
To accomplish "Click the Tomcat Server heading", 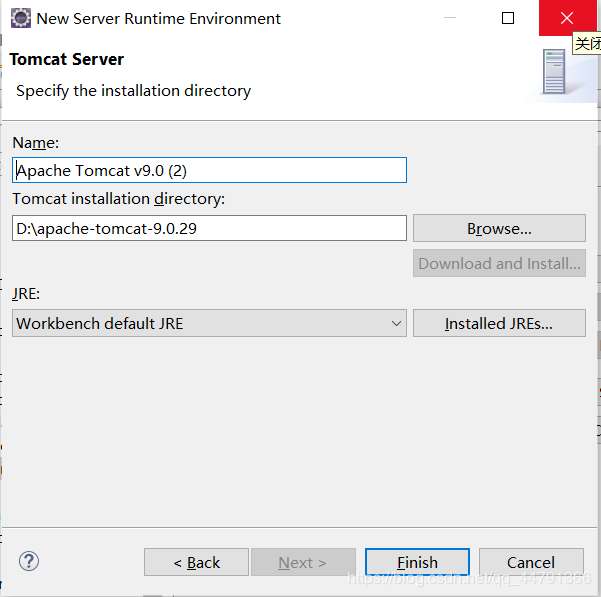I will pyautogui.click(x=66, y=59).
